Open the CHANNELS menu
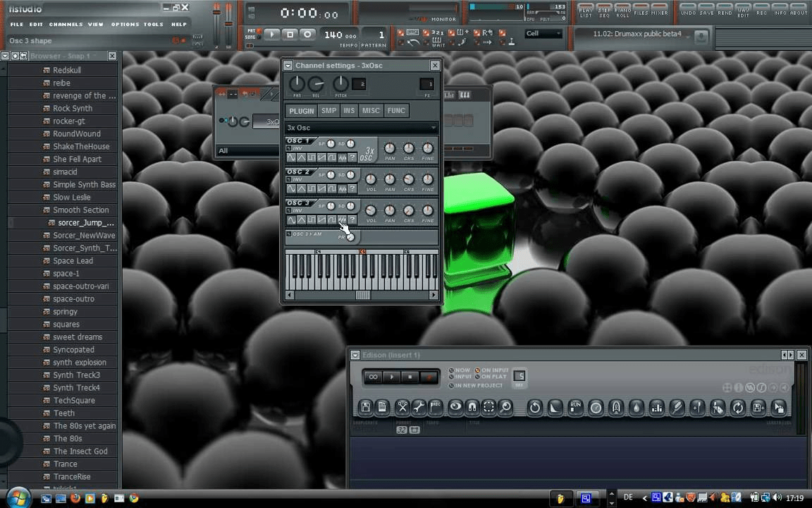Viewport: 812px width, 508px height. pyautogui.click(x=65, y=23)
